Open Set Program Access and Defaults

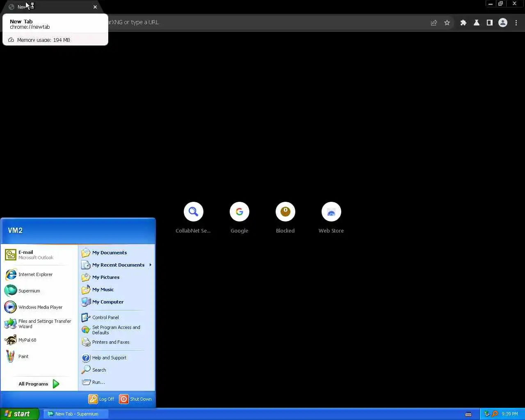click(x=116, y=330)
